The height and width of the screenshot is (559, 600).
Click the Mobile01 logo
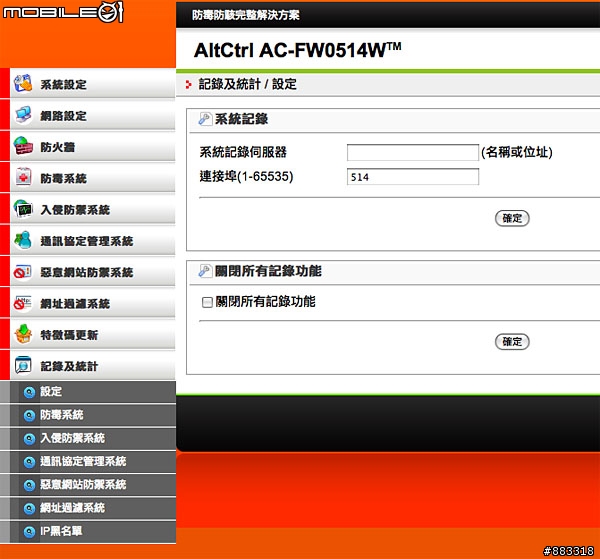pos(63,11)
